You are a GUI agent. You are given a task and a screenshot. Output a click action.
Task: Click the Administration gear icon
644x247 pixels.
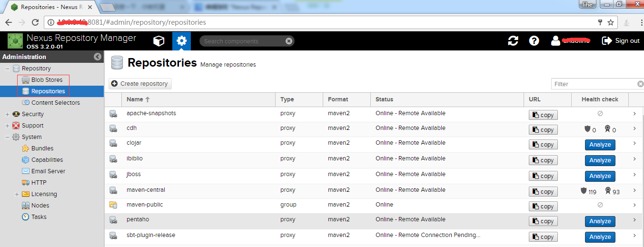[x=181, y=41]
